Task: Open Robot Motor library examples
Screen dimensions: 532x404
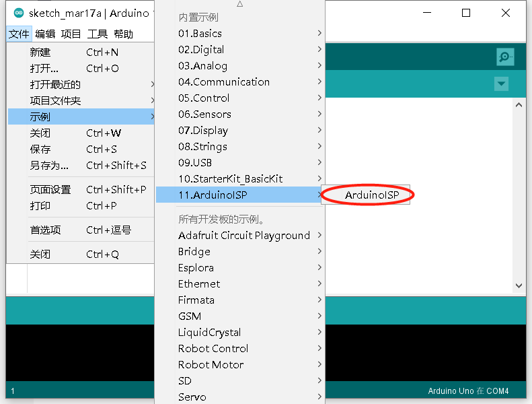Action: [x=240, y=364]
